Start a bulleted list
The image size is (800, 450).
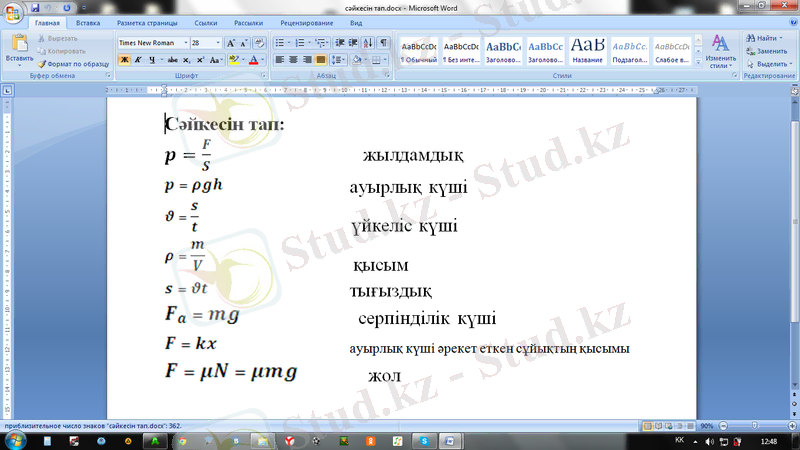[280, 44]
